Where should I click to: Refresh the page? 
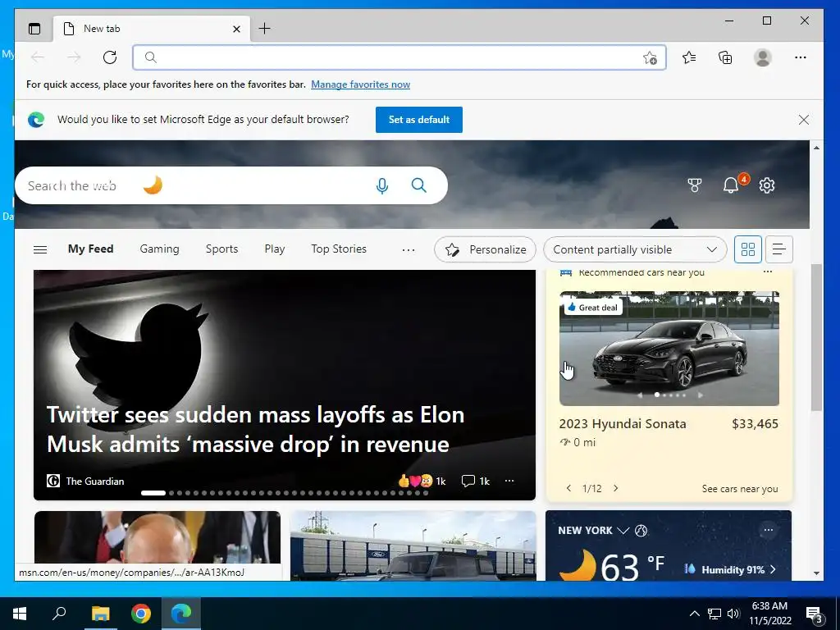[x=110, y=57]
